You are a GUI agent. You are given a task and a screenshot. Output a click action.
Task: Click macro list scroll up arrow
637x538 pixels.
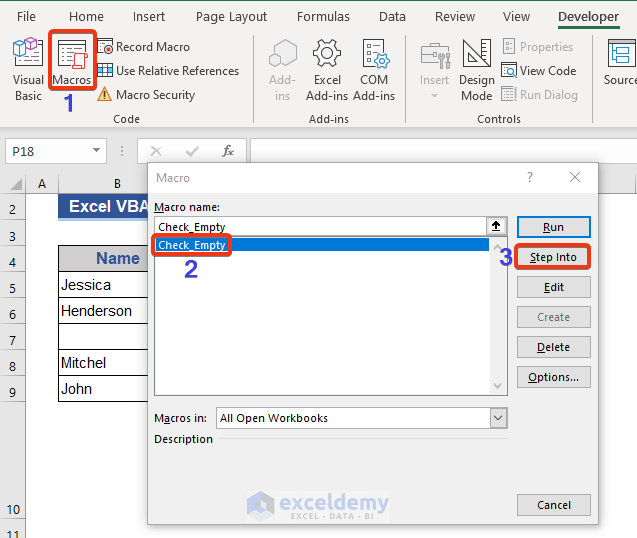click(497, 247)
